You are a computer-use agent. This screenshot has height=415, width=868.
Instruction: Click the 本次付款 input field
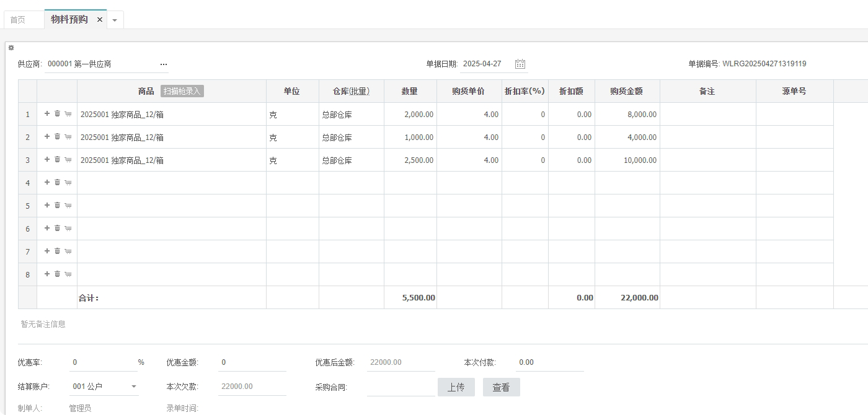point(550,362)
